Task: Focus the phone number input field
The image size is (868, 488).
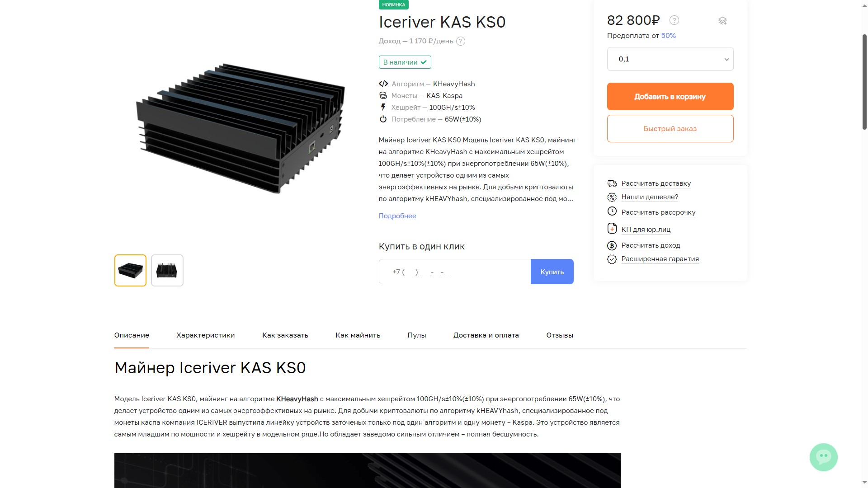Action: (455, 272)
